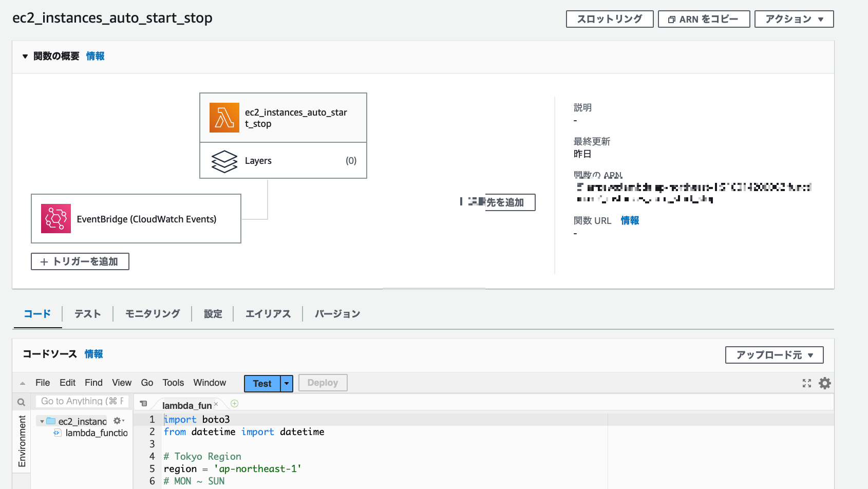Click the Layers (0) row in the diagram
Image resolution: width=868 pixels, height=489 pixels.
[284, 161]
